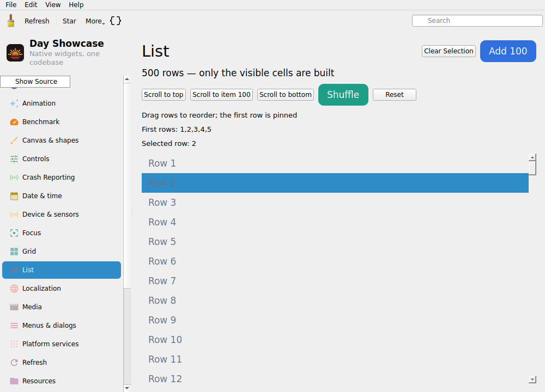This screenshot has width=545, height=392.
Task: Click Refresh in the top toolbar
Action: tap(37, 21)
